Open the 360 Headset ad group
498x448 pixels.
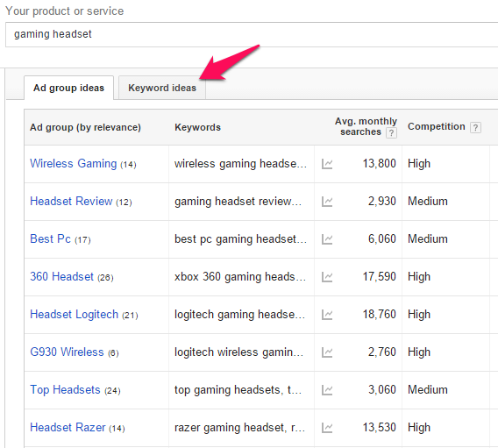[61, 276]
